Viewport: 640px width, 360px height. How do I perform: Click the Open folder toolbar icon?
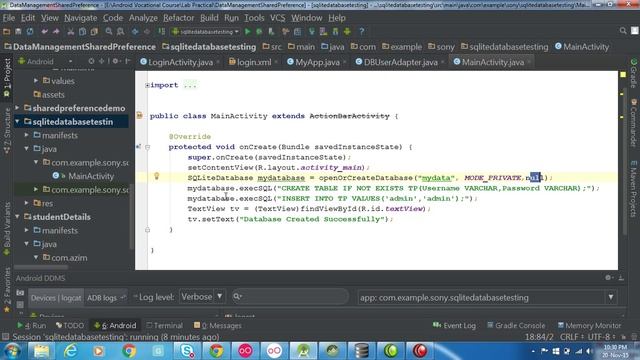(7, 31)
